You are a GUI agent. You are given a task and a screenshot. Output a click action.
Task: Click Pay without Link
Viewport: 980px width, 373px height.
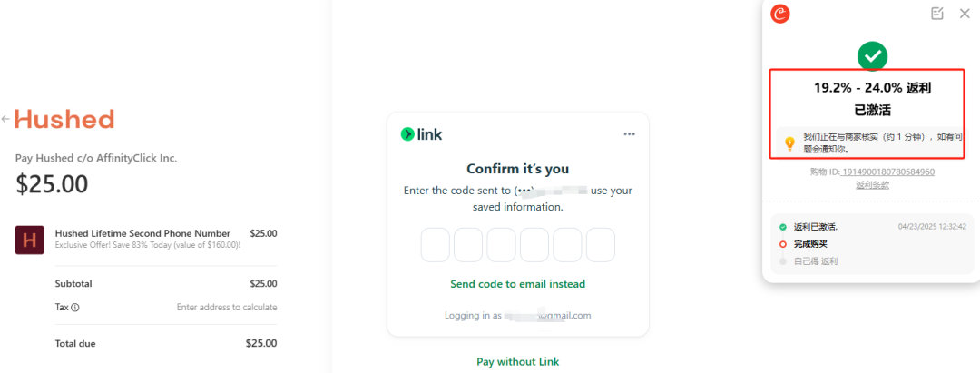pos(517,362)
